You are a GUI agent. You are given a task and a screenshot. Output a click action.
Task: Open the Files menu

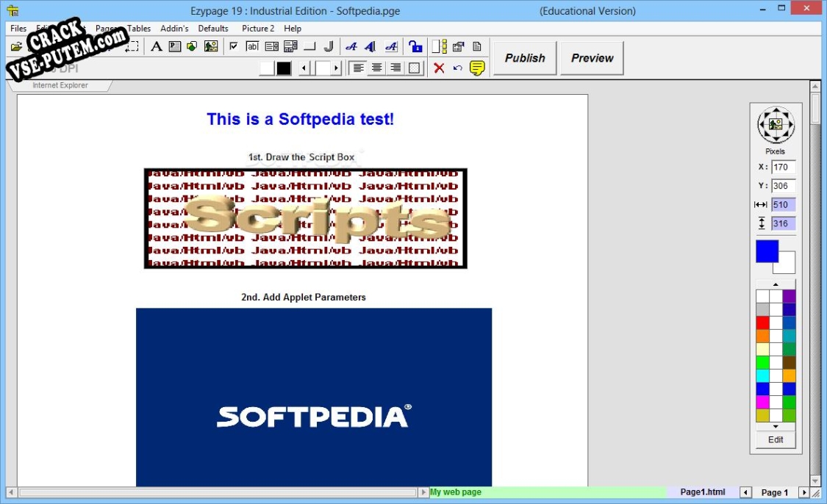18,29
